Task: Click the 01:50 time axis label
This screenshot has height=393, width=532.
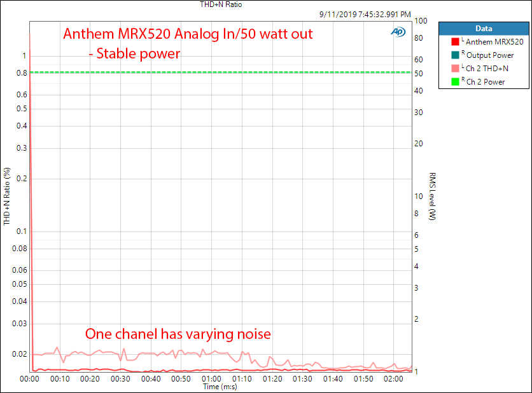Action: 363,379
